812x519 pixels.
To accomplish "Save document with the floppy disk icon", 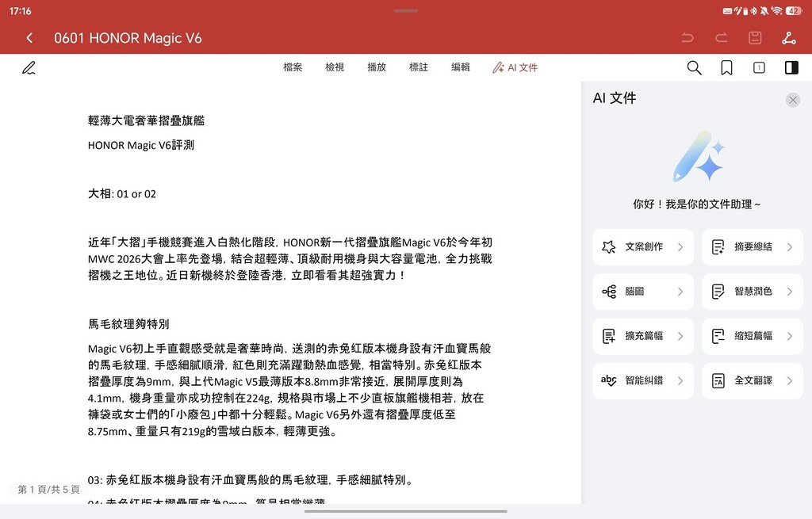I will (755, 38).
